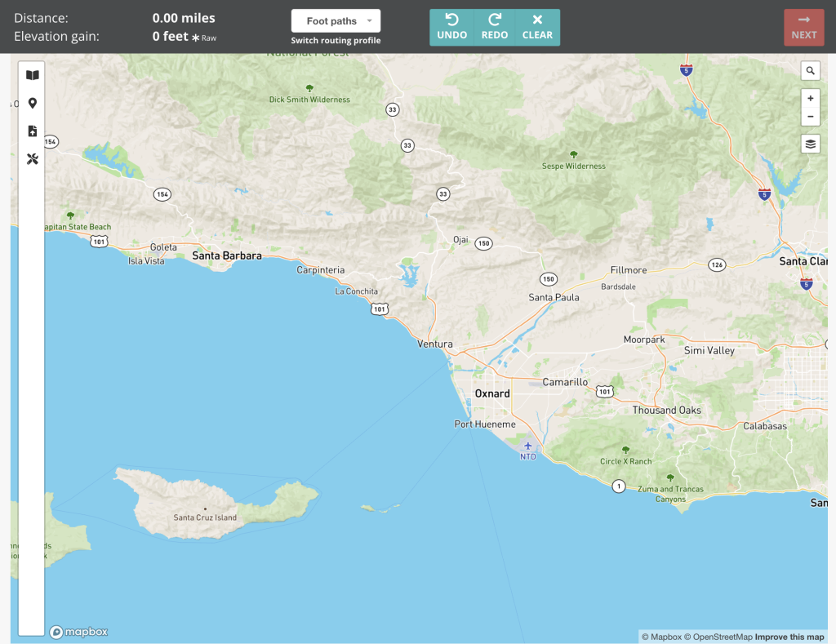Zoom out on the map
The width and height of the screenshot is (836, 644).
coord(811,116)
